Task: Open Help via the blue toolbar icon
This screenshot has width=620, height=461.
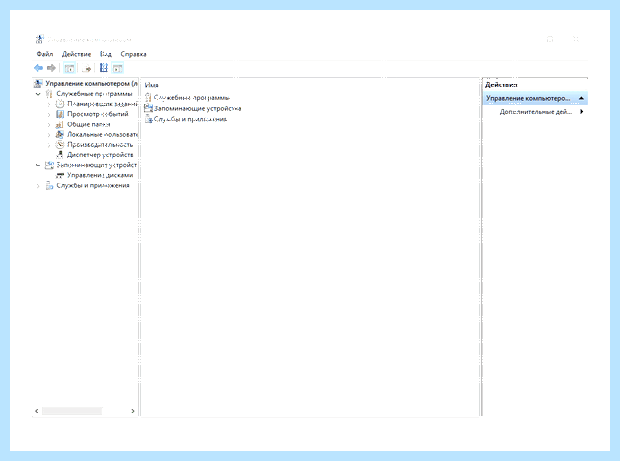Action: click(x=104, y=68)
